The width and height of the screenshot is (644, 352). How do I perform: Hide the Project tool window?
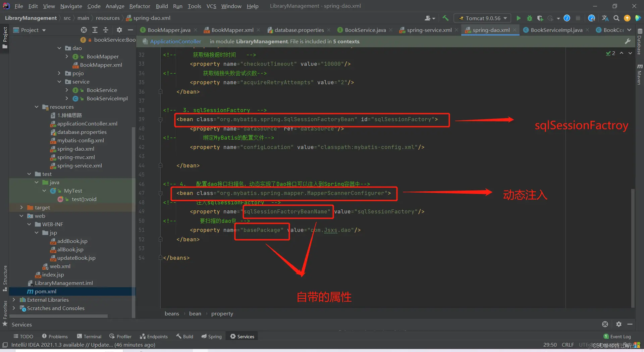click(x=130, y=30)
